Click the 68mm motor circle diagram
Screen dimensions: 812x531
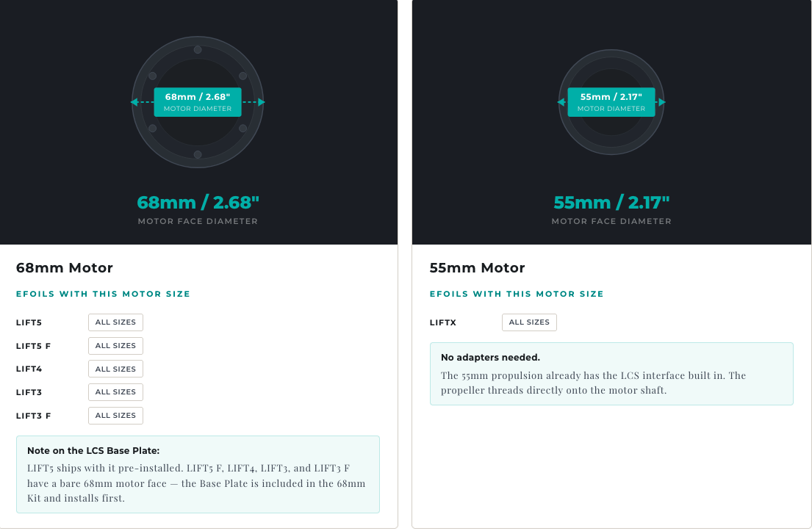[x=197, y=102]
